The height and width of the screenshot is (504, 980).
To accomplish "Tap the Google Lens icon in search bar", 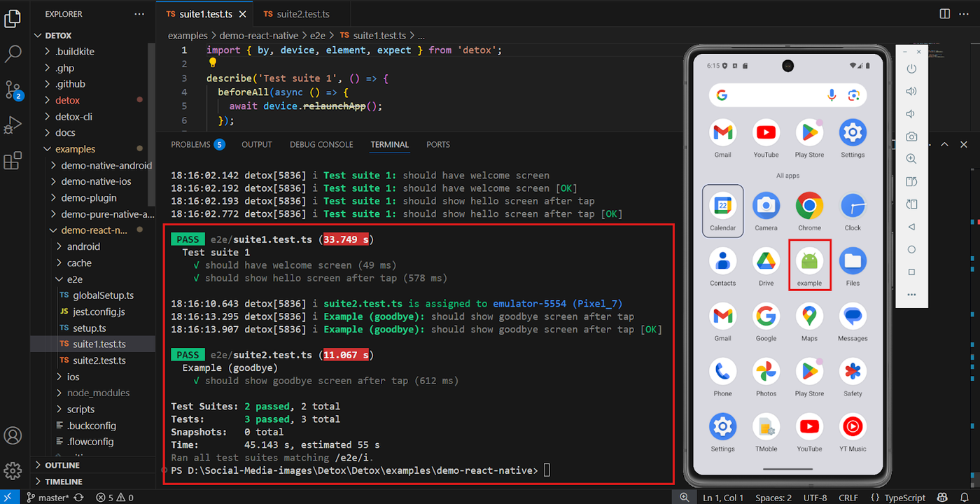I will (853, 95).
